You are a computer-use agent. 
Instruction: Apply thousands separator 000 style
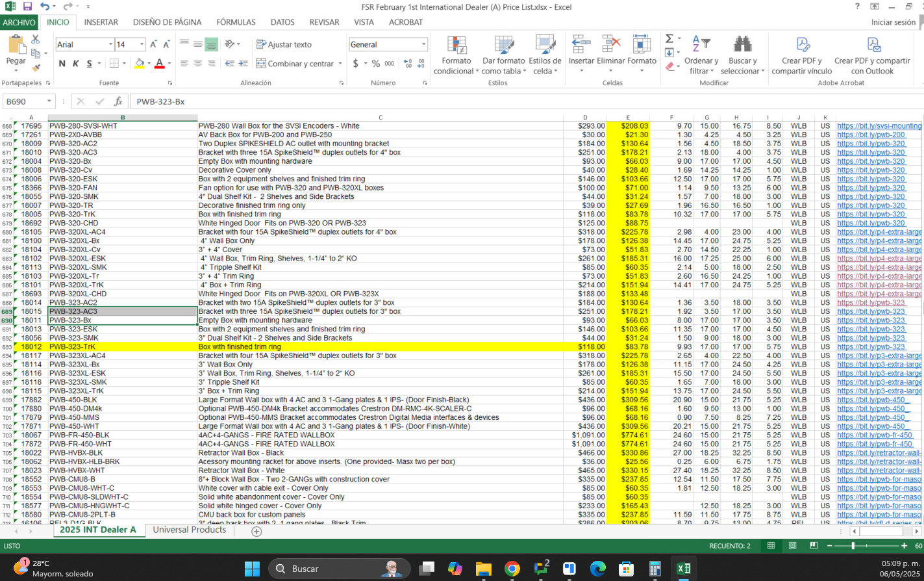[x=390, y=64]
